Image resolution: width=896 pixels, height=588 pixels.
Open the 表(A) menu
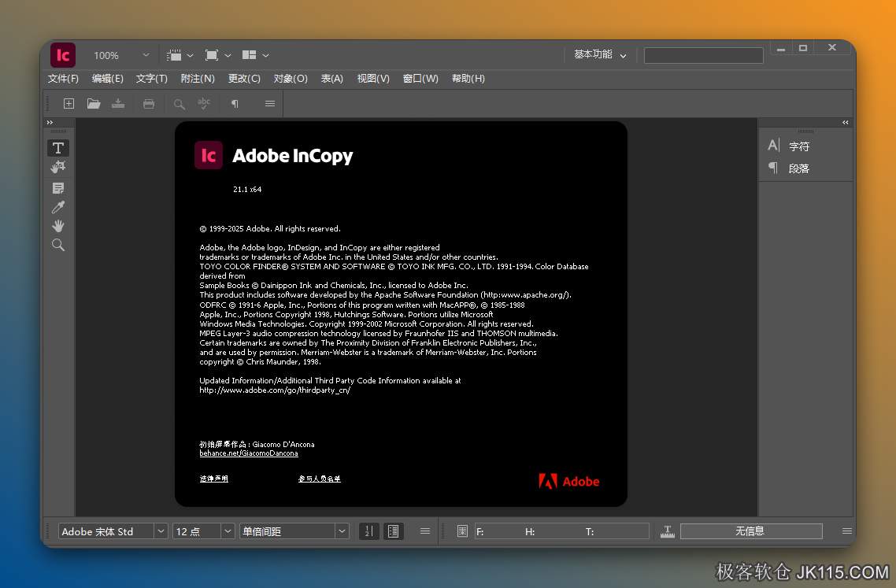pyautogui.click(x=332, y=78)
